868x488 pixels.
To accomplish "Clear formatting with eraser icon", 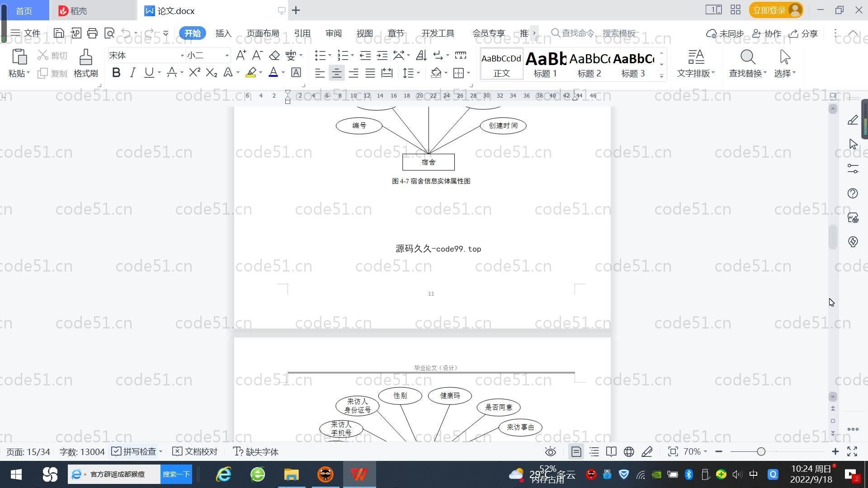I will (x=274, y=55).
